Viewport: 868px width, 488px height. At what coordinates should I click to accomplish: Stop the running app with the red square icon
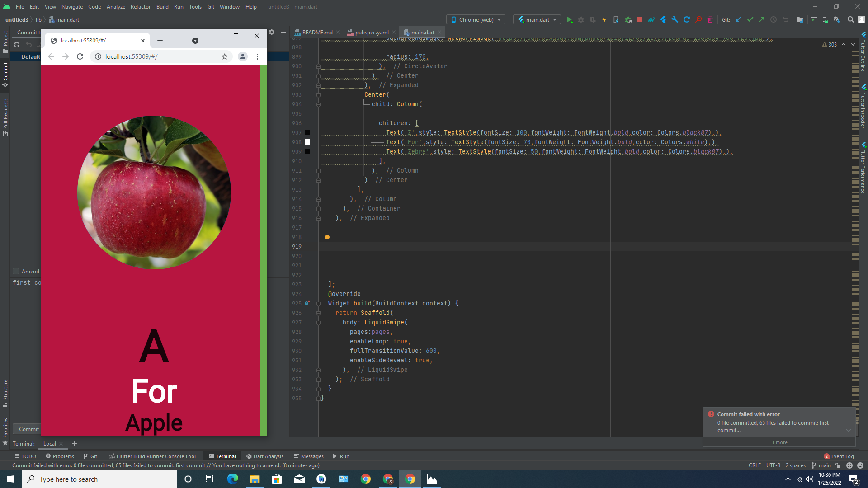pyautogui.click(x=639, y=19)
